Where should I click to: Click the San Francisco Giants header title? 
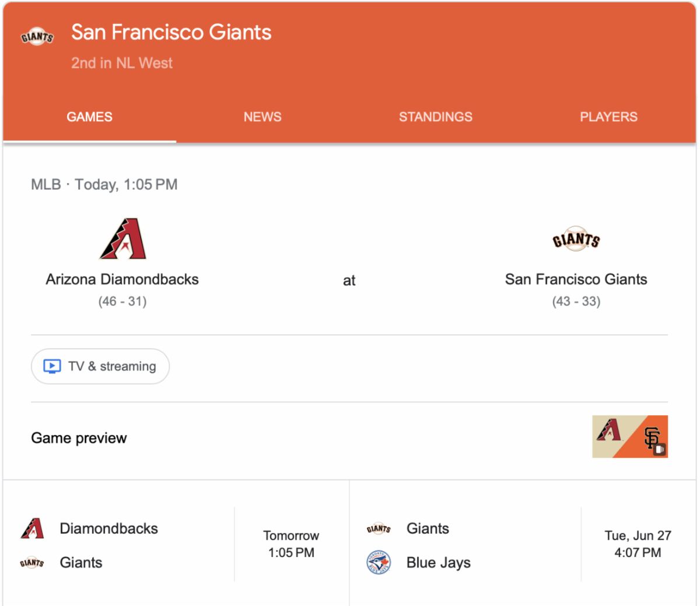coord(171,32)
